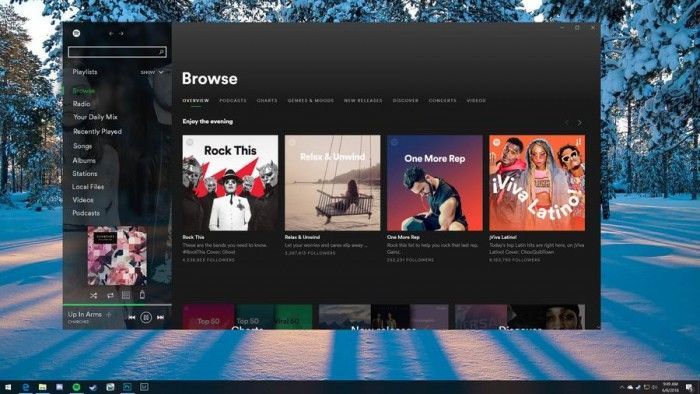Image resolution: width=700 pixels, height=394 pixels.
Task: Open Your Daily Mix in sidebar
Action: tap(95, 117)
